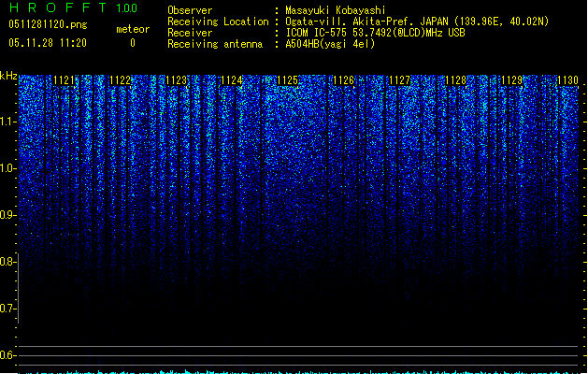This screenshot has height=374, width=588.
Task: Click the 1128 time marker
Action: click(455, 80)
